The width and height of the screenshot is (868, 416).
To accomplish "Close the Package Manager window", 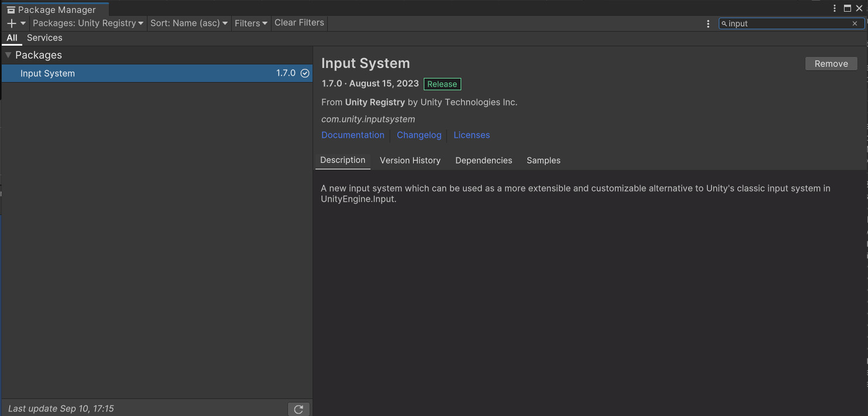I will (859, 8).
